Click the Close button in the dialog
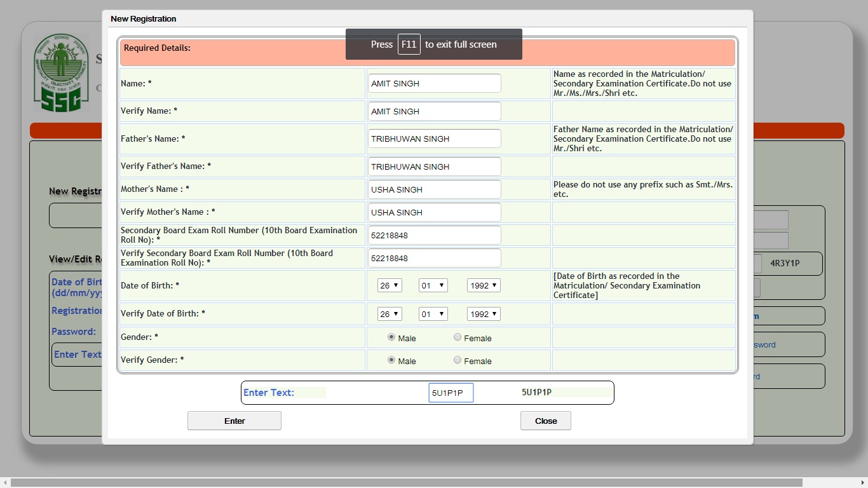Viewport: 868px width, 488px height. [546, 421]
